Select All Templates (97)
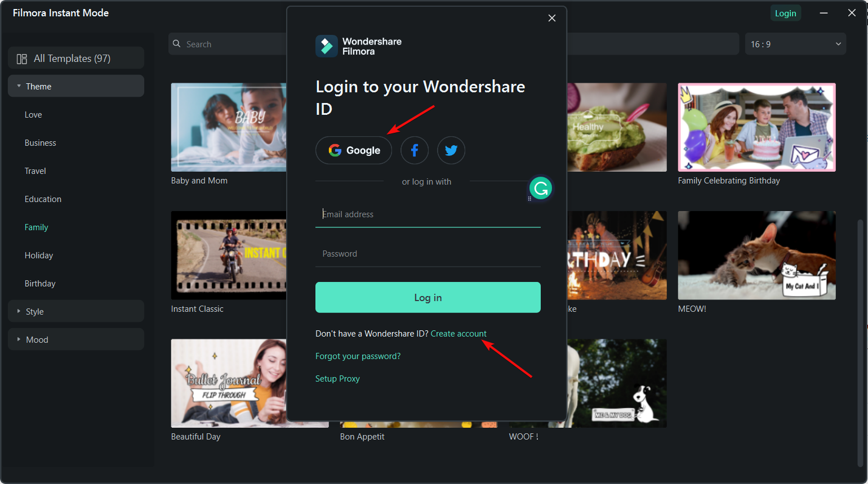Image resolution: width=868 pixels, height=484 pixels. [x=76, y=58]
